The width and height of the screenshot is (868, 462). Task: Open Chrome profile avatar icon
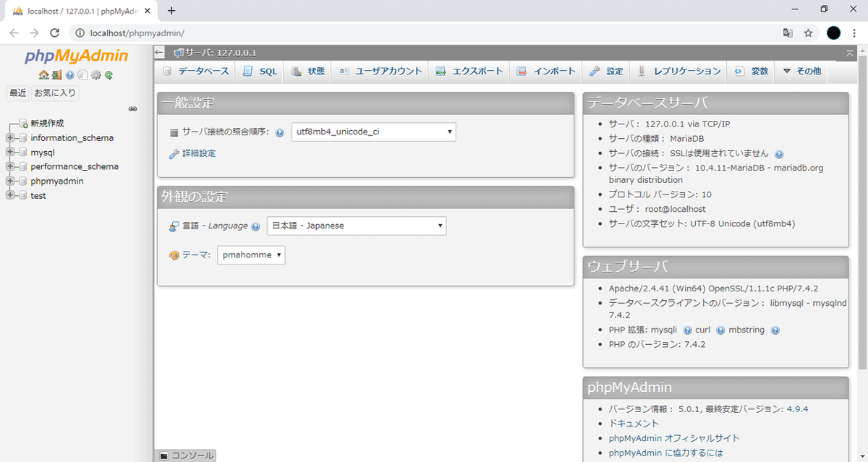pos(834,33)
